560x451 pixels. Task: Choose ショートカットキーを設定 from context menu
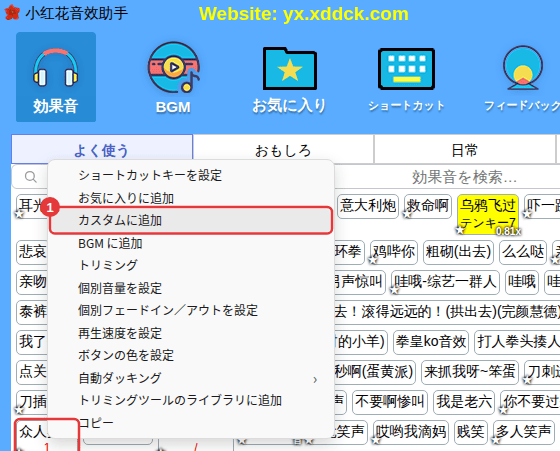(191, 175)
